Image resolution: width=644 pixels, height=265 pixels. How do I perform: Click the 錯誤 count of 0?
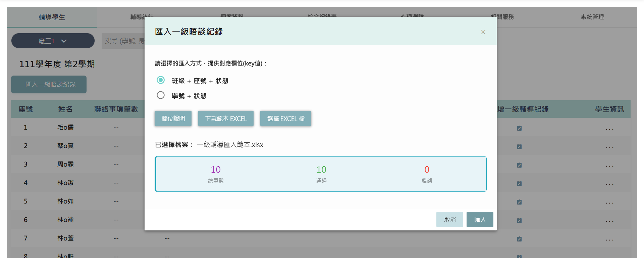coord(427,170)
